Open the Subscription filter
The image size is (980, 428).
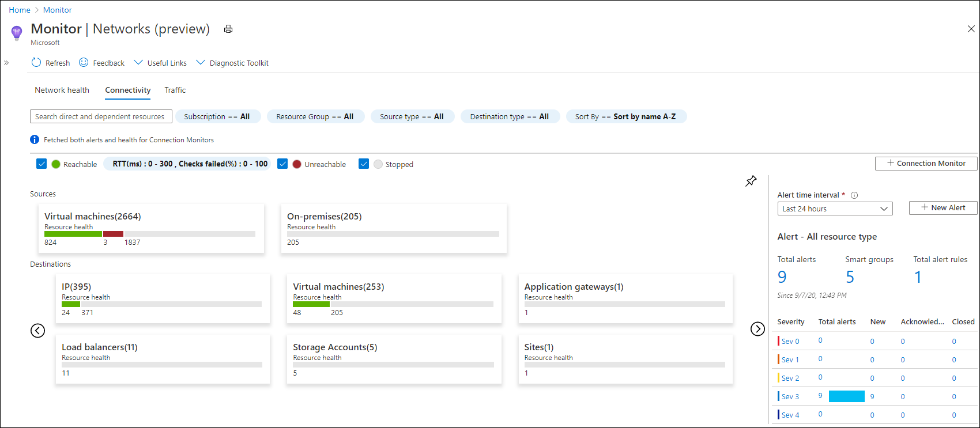click(x=217, y=116)
